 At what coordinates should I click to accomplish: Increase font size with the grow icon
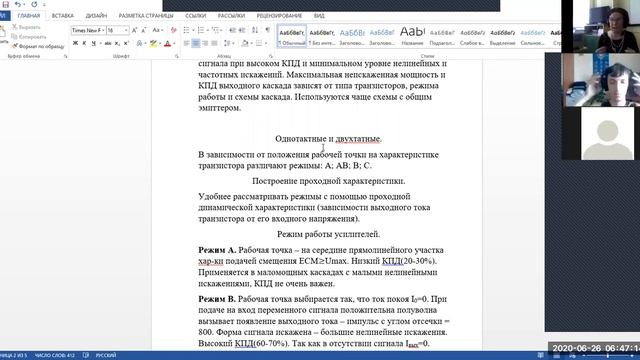[135, 30]
